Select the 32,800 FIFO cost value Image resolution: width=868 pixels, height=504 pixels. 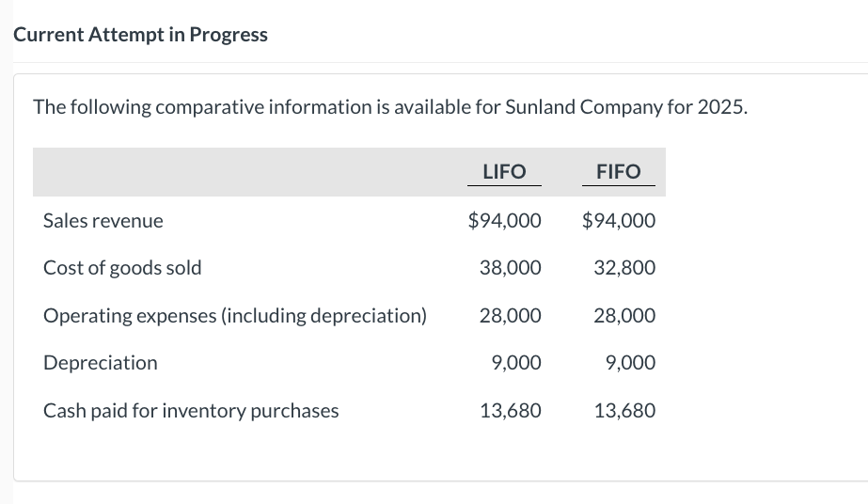click(x=624, y=268)
